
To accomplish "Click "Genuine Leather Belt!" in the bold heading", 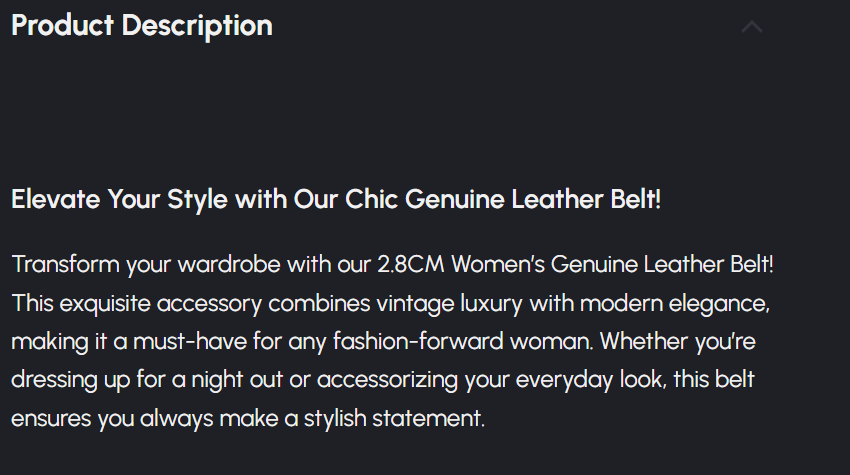I will (x=534, y=199).
